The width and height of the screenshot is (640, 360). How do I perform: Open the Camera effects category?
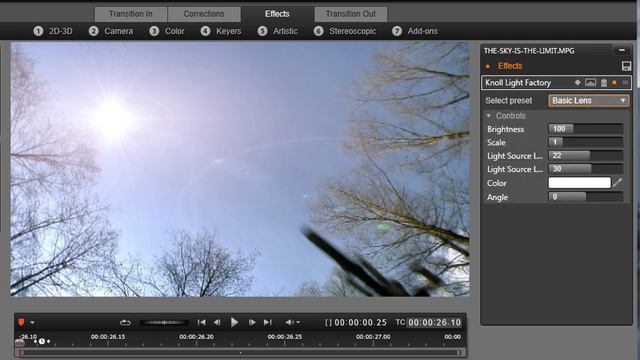(111, 31)
